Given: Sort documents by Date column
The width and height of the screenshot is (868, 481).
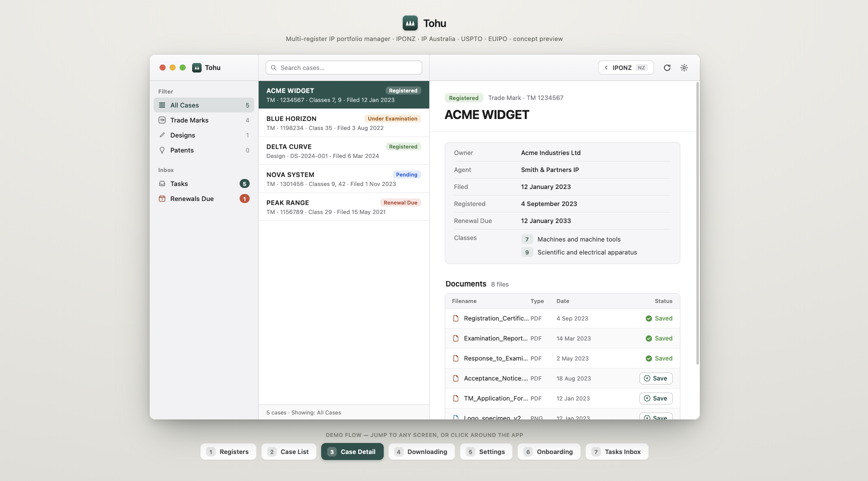Looking at the screenshot, I should tap(563, 301).
